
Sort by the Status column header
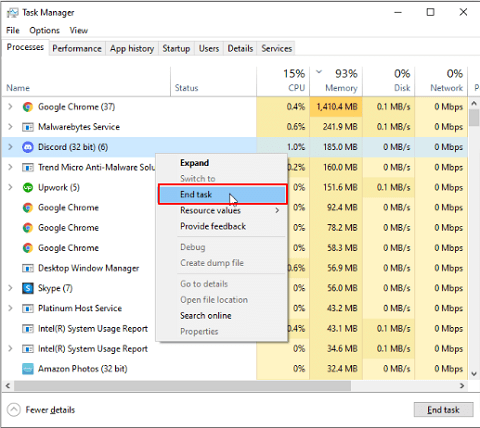(x=214, y=82)
